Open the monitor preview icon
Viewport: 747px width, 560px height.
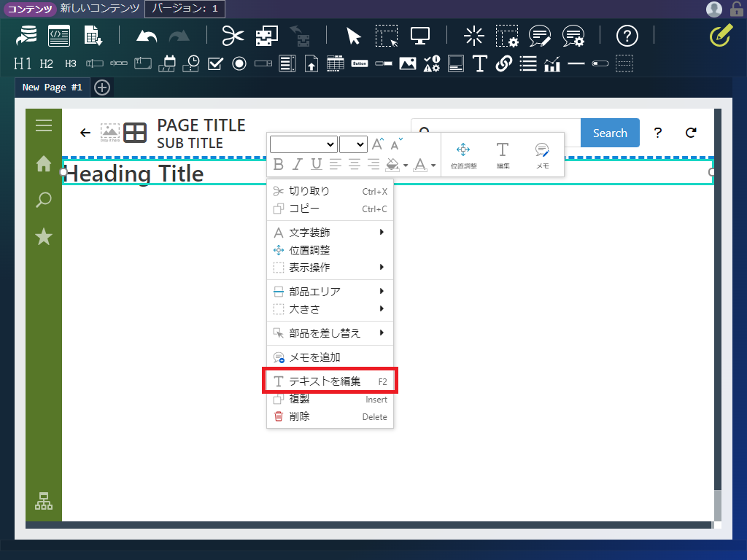click(x=419, y=36)
